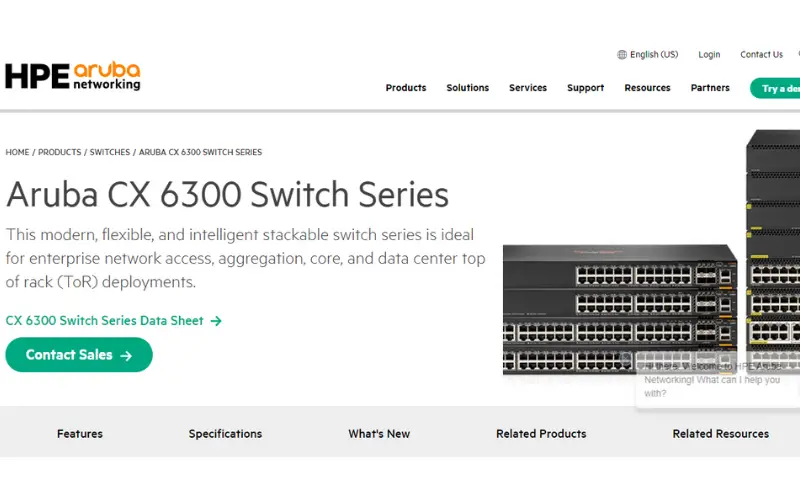800x500 pixels.
Task: Click the green Try a demo button
Action: coord(778,88)
